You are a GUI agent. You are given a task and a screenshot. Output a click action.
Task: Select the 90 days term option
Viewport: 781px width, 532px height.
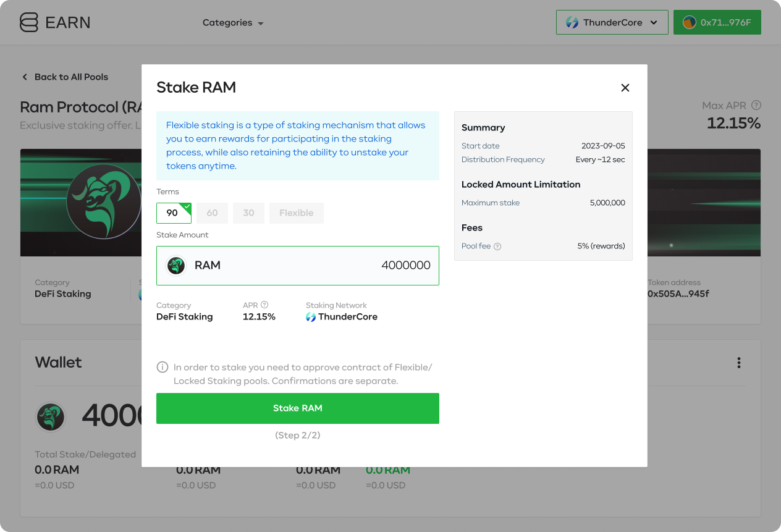(174, 213)
